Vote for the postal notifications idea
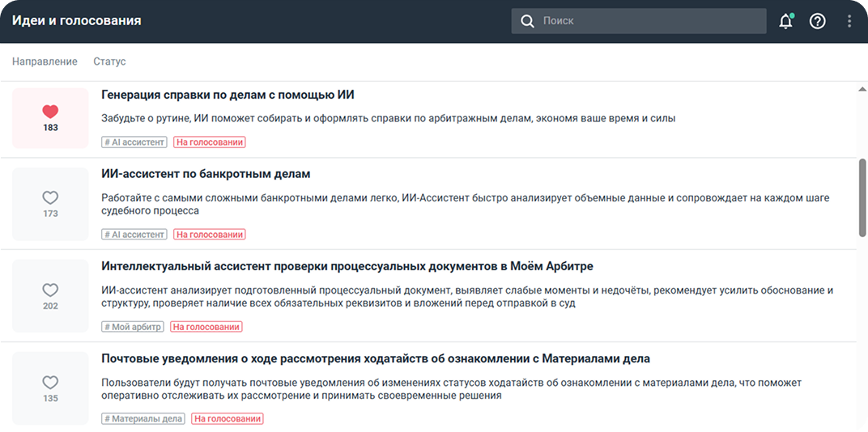 [x=50, y=382]
